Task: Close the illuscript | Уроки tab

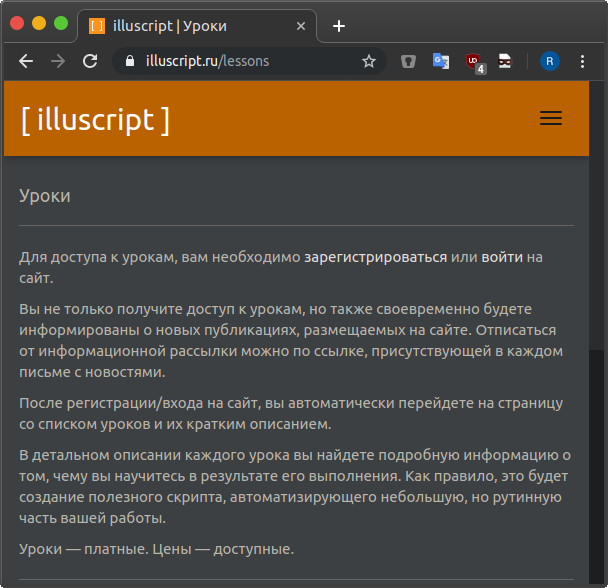Action: pyautogui.click(x=301, y=26)
